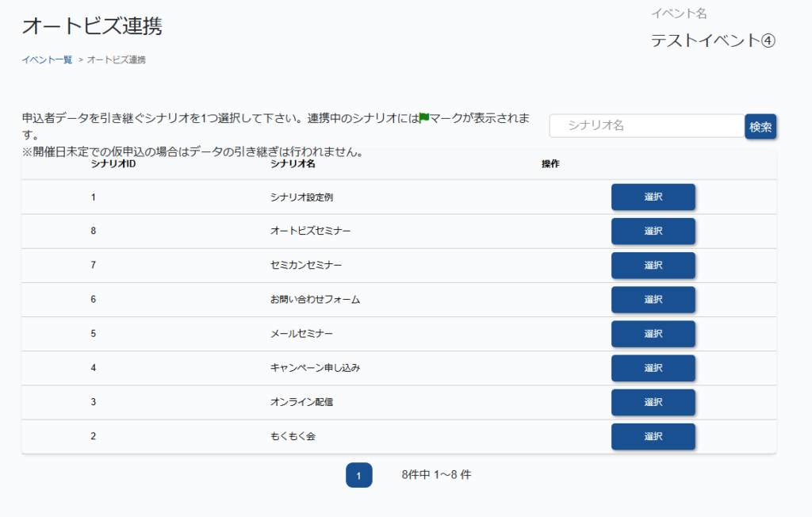Select the お問い合わせフォーム scenario with 選択
812x517 pixels.
653,300
